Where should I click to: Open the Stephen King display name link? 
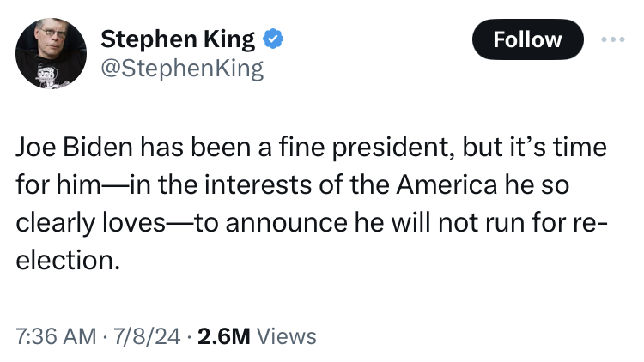[178, 39]
